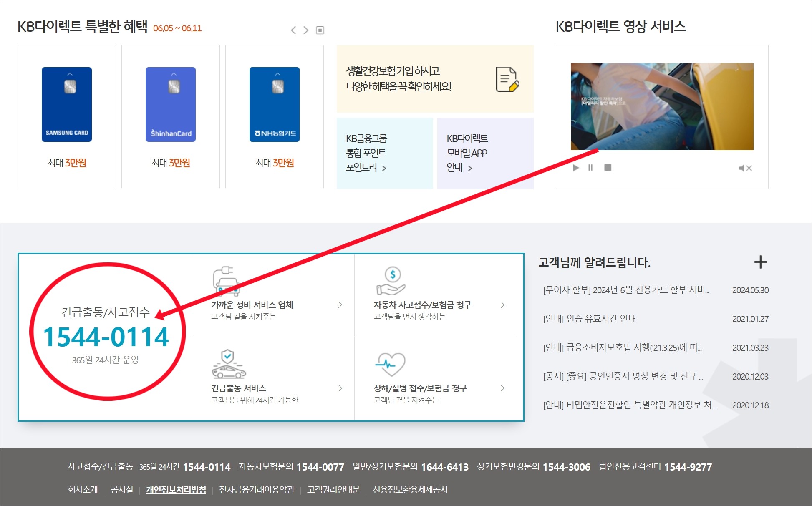Select the Samsung Card benefit
812x506 pixels.
click(x=67, y=105)
